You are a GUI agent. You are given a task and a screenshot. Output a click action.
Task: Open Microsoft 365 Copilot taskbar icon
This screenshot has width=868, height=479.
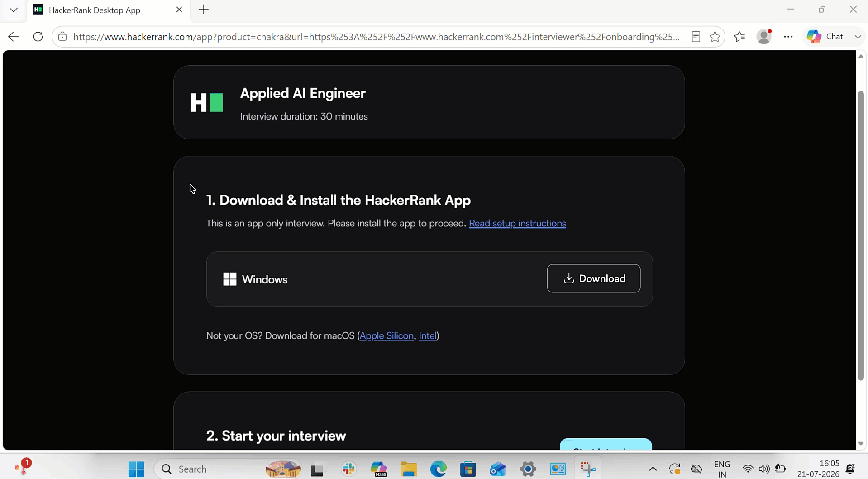(379, 469)
